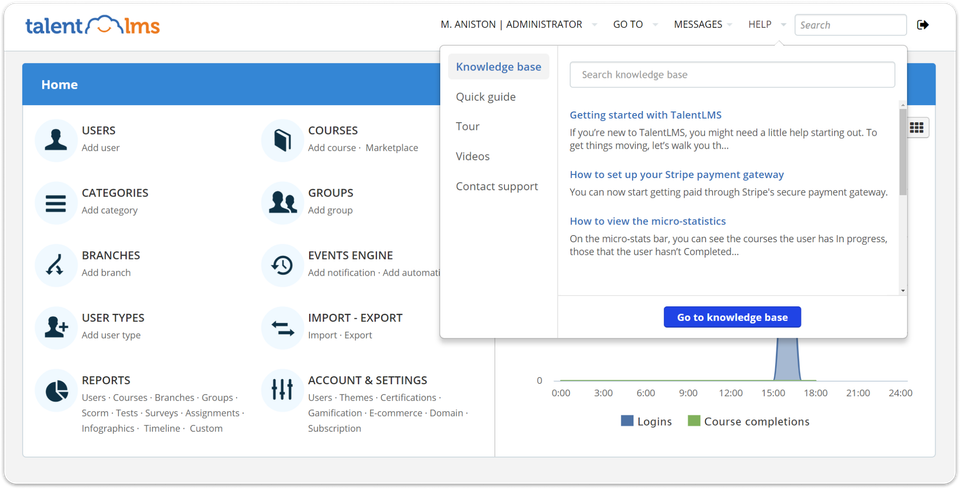Toggle the Course completions legend series

tap(748, 421)
